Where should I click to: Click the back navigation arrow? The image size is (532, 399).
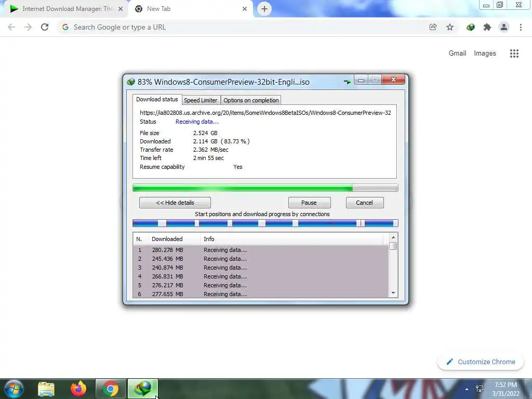[x=11, y=27]
